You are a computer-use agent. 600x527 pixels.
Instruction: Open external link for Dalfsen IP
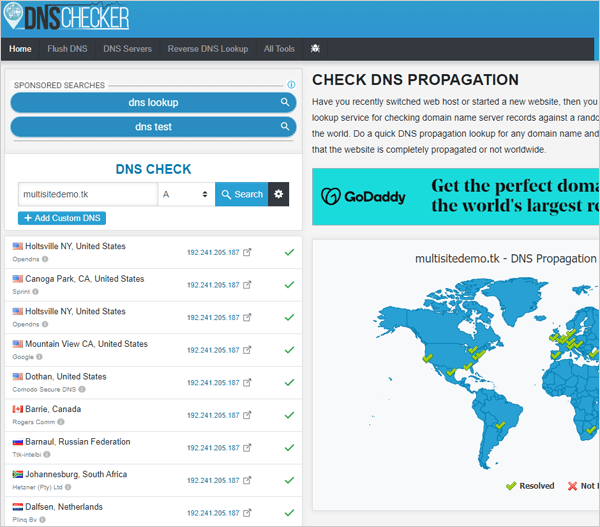tap(247, 512)
